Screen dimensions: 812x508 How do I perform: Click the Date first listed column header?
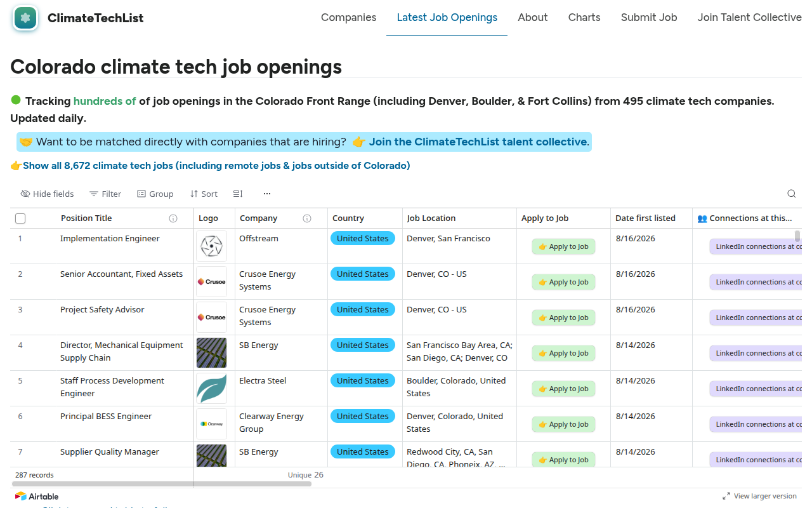(652, 218)
